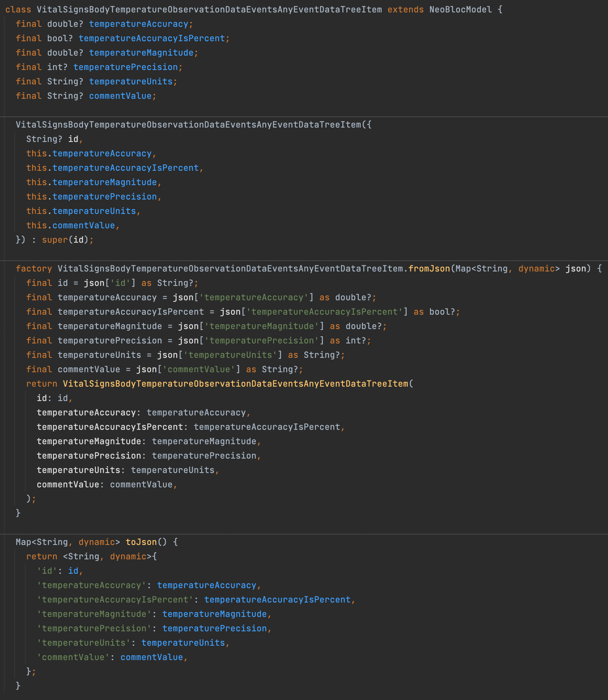Screen dimensions: 608x700
Task: Click the 'temperatureUnits:' named argument label
Action: [x=81, y=470]
